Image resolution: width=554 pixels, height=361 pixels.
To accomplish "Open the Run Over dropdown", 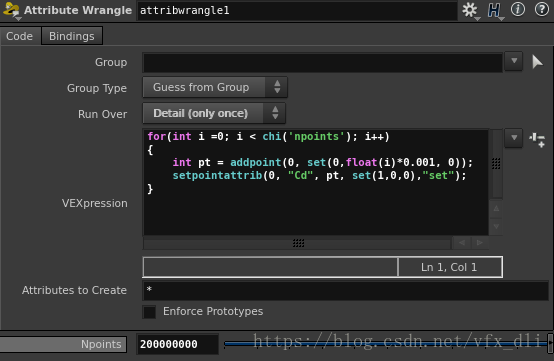I will click(214, 113).
